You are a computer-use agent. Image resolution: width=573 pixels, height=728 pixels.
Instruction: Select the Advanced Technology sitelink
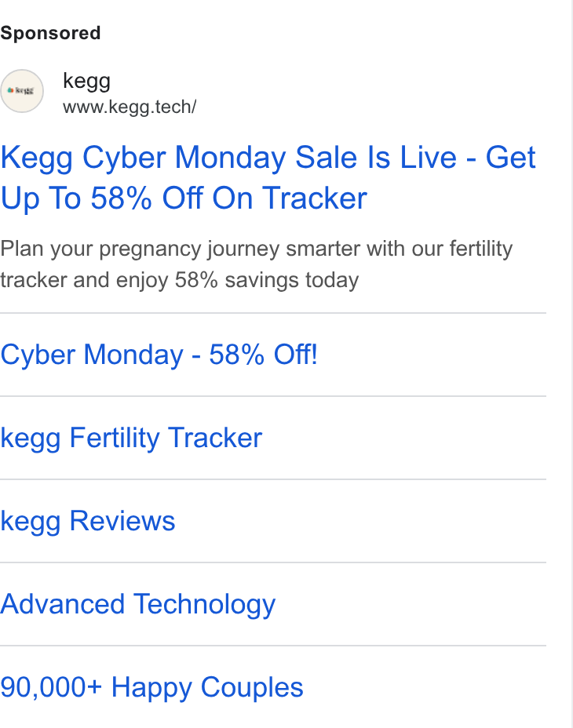(138, 604)
